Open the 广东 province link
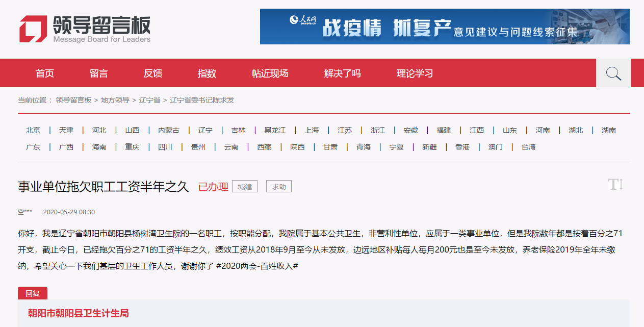This screenshot has height=327, width=644. (33, 147)
